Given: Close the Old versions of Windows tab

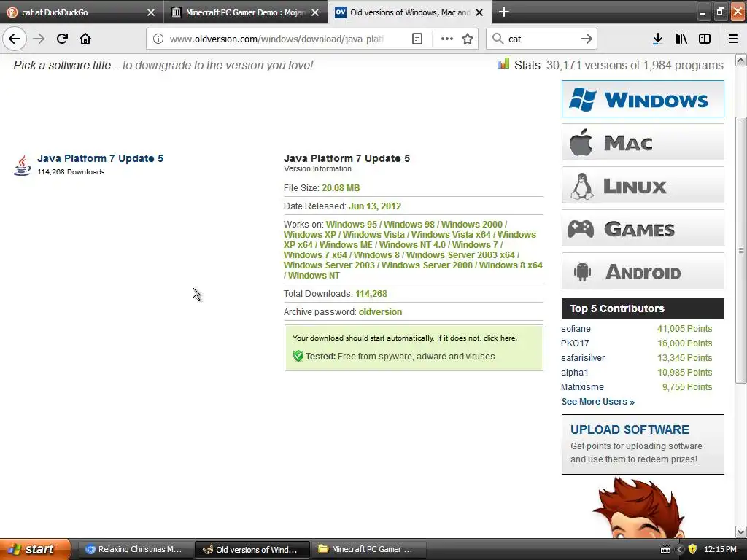Looking at the screenshot, I should tap(479, 12).
